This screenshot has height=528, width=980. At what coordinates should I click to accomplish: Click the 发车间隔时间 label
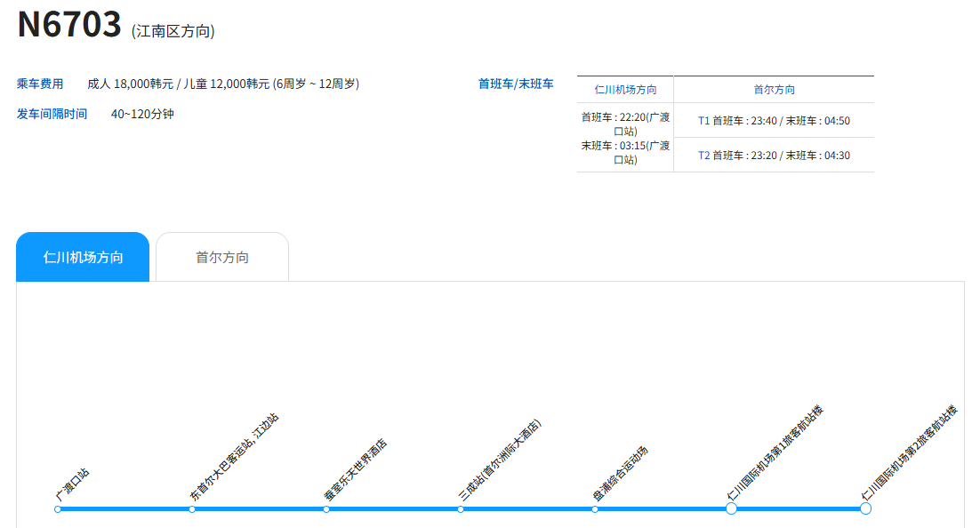tap(52, 114)
